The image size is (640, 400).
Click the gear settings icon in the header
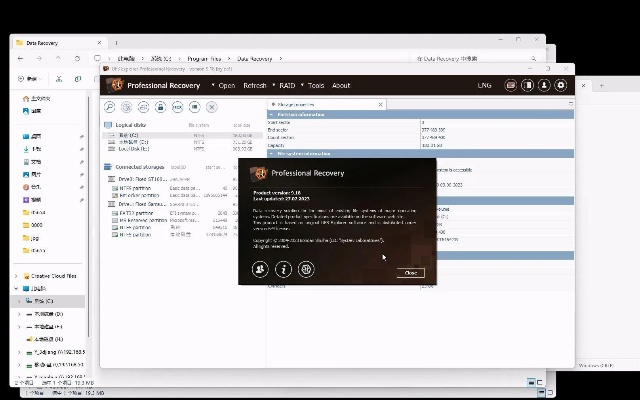(561, 86)
